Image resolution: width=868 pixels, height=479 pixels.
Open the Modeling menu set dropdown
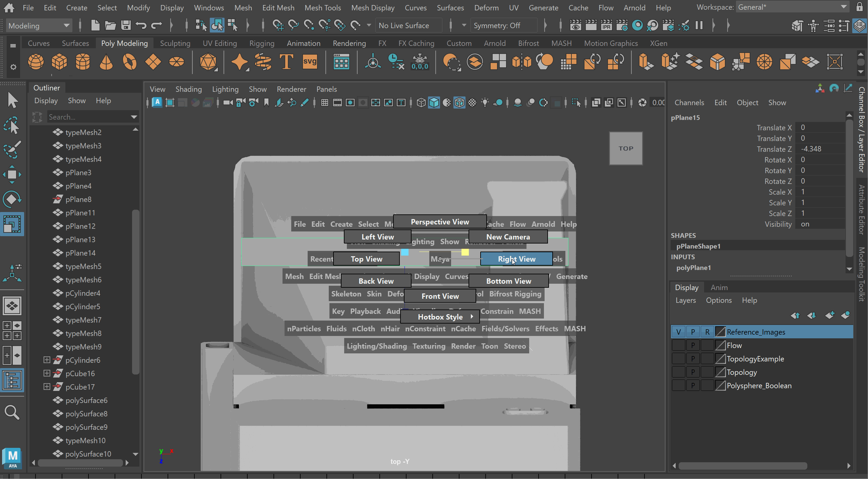pos(39,25)
